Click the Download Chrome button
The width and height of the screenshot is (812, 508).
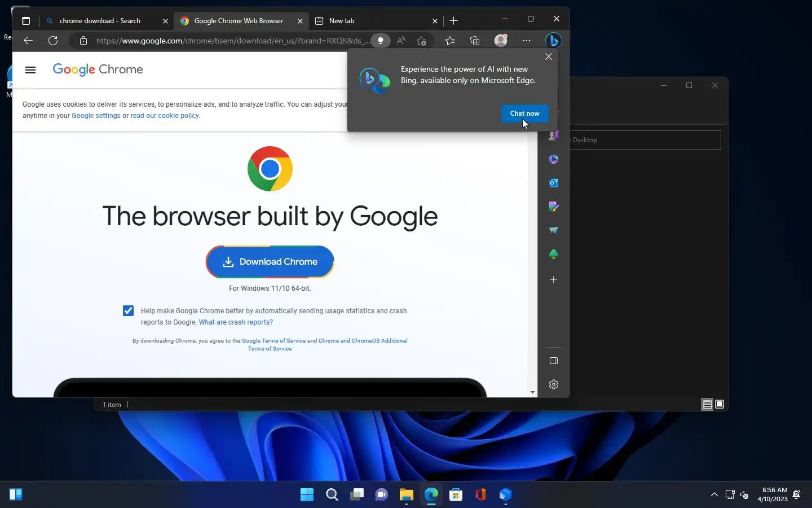(x=270, y=262)
